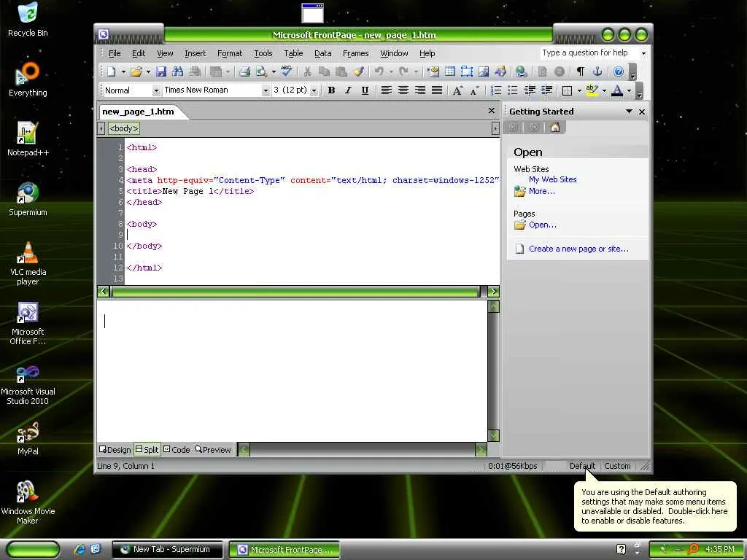Open the File menu
The image size is (747, 560).
tap(115, 53)
